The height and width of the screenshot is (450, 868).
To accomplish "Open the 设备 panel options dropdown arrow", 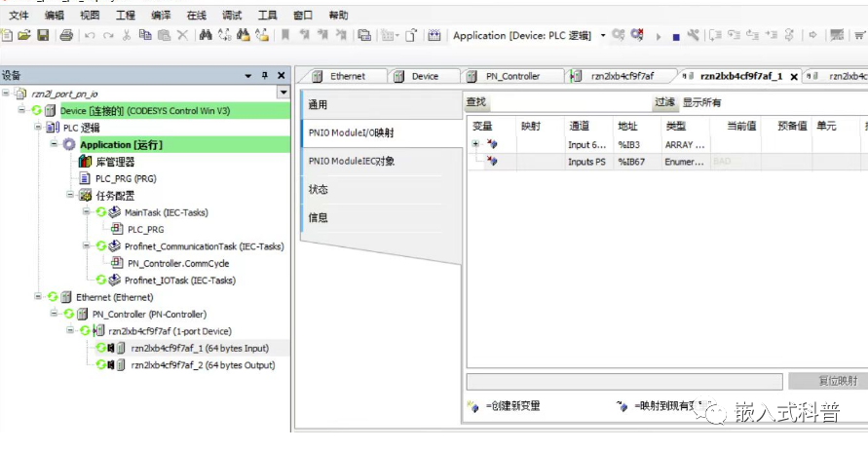I will 248,76.
